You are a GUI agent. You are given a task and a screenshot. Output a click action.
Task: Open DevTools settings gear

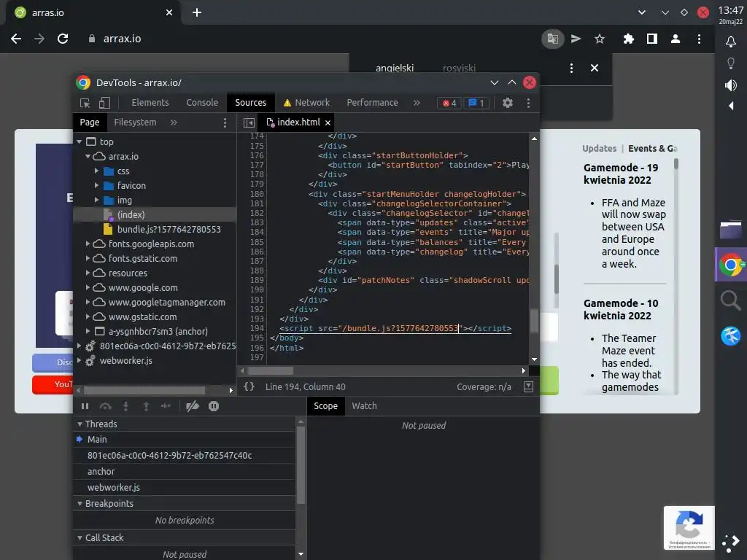508,103
